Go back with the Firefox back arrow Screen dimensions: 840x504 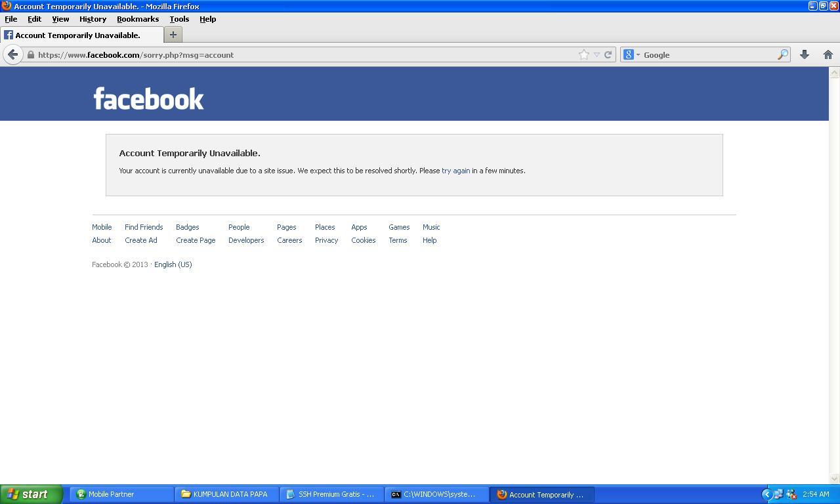pos(12,54)
